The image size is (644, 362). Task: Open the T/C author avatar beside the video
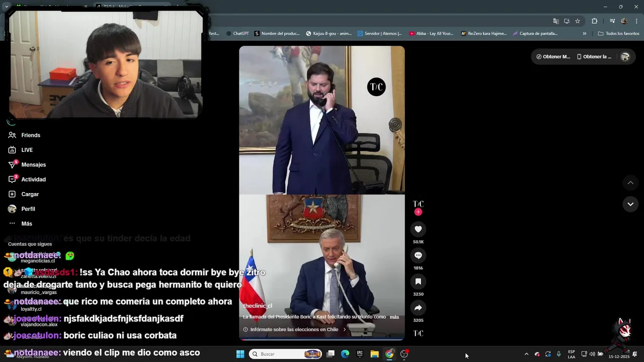point(418,204)
